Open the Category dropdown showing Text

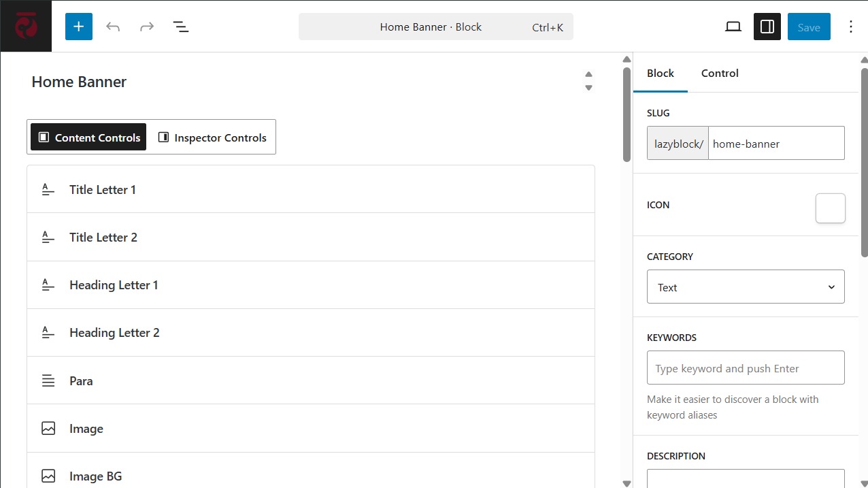[746, 287]
